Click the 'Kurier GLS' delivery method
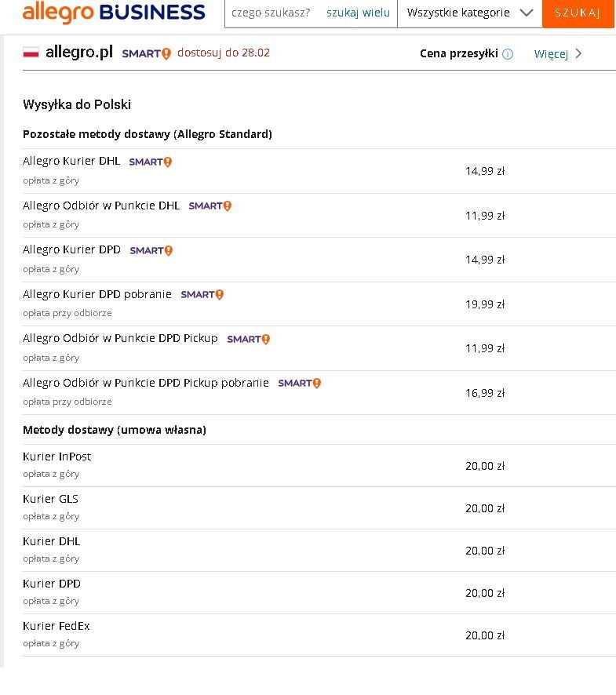Screen dimensions: 616x695 (50, 499)
